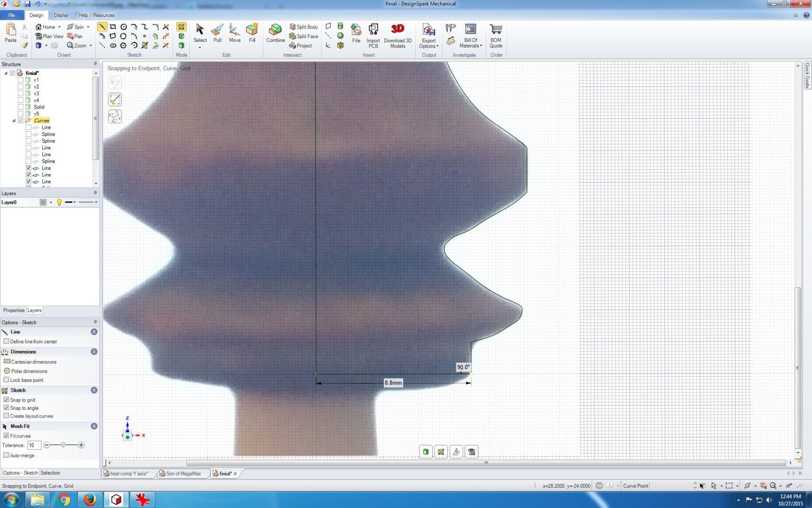Enable Auto-merge checkbox
812x508 pixels.
pyautogui.click(x=6, y=455)
